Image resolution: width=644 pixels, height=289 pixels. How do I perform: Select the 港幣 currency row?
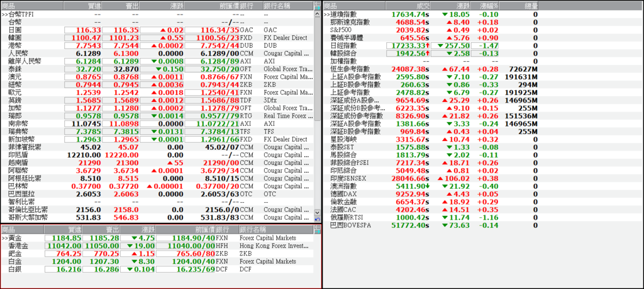coord(157,45)
